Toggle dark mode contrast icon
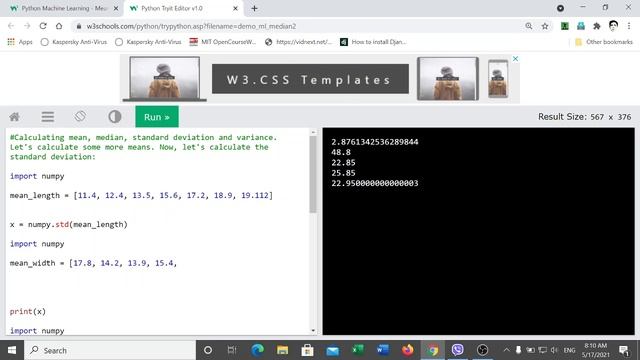 coord(115,117)
